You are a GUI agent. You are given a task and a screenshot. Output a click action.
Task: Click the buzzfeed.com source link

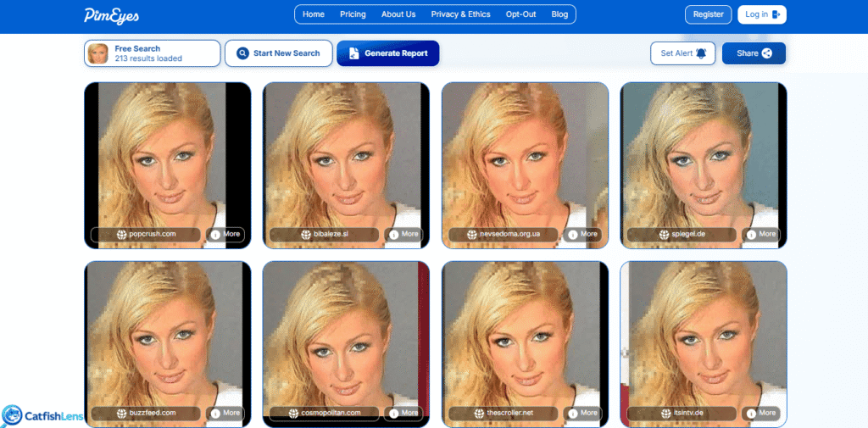click(146, 413)
